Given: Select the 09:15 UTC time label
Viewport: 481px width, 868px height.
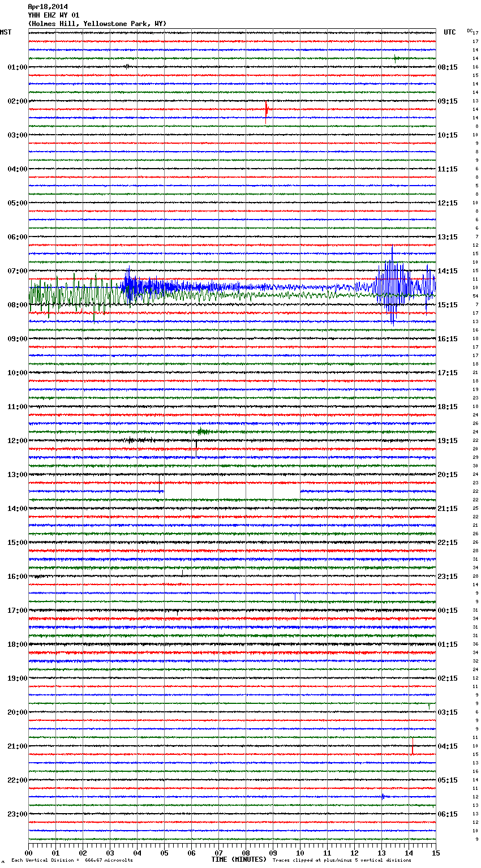Looking at the screenshot, I should click(x=448, y=101).
